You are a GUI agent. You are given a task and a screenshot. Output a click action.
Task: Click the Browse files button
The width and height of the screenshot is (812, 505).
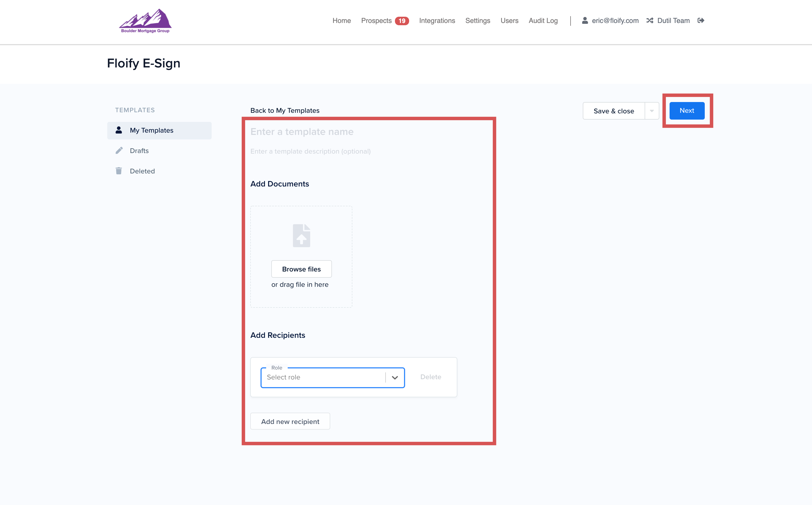pyautogui.click(x=301, y=269)
